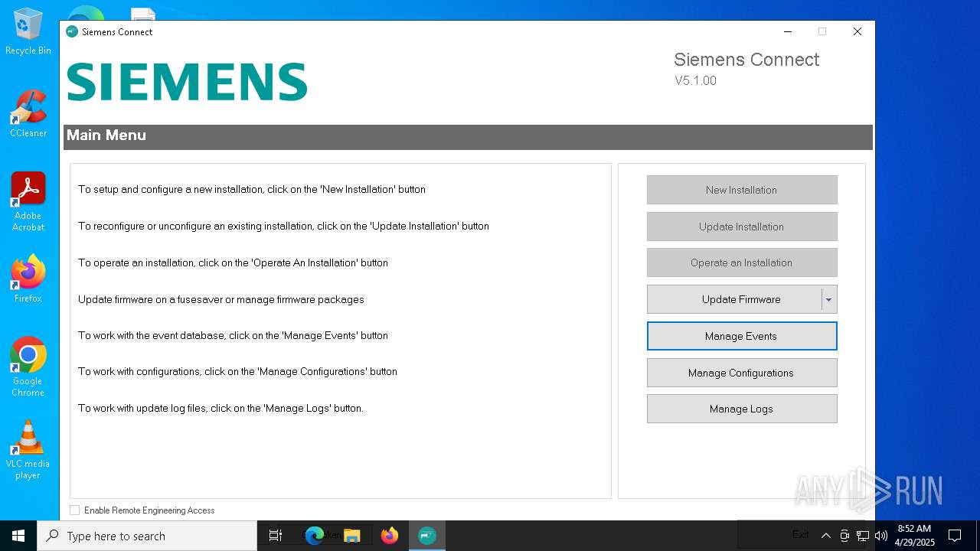Open Manage Logs
This screenshot has width=980, height=551.
[x=742, y=409]
